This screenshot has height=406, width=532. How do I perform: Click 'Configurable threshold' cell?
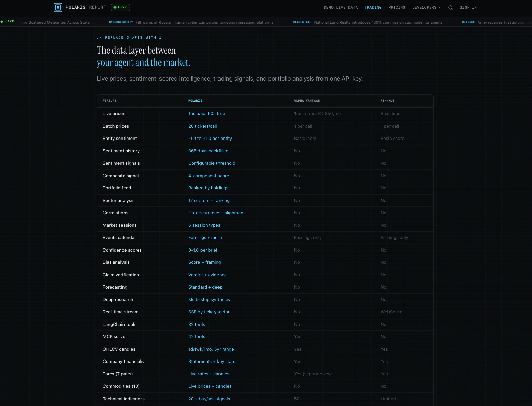(x=212, y=163)
